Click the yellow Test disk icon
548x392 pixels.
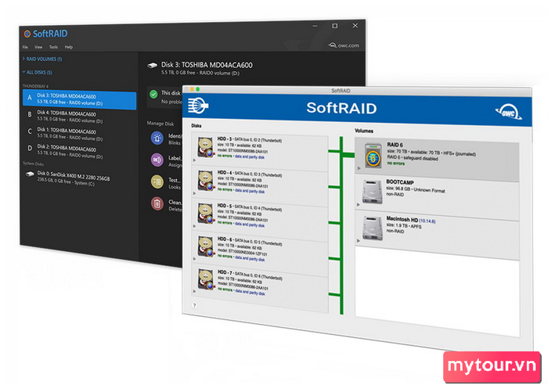pyautogui.click(x=157, y=182)
